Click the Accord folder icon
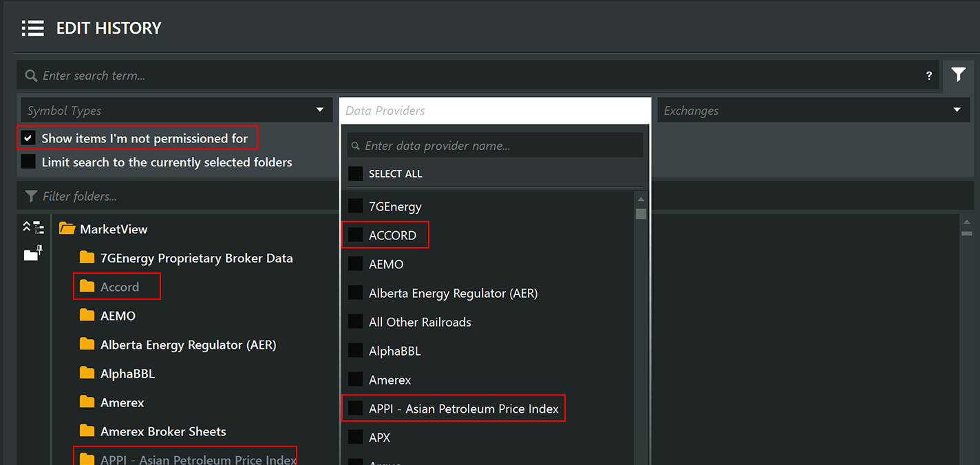The height and width of the screenshot is (465, 980). [87, 286]
